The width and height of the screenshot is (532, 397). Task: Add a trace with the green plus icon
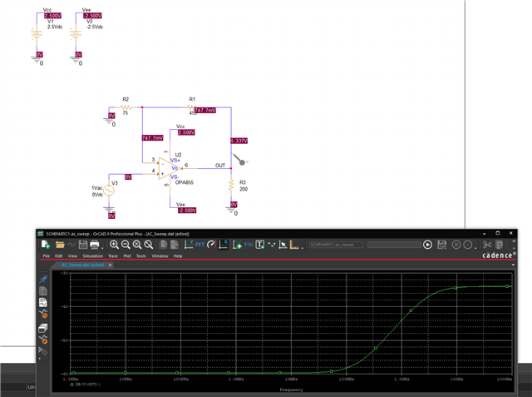pos(237,245)
